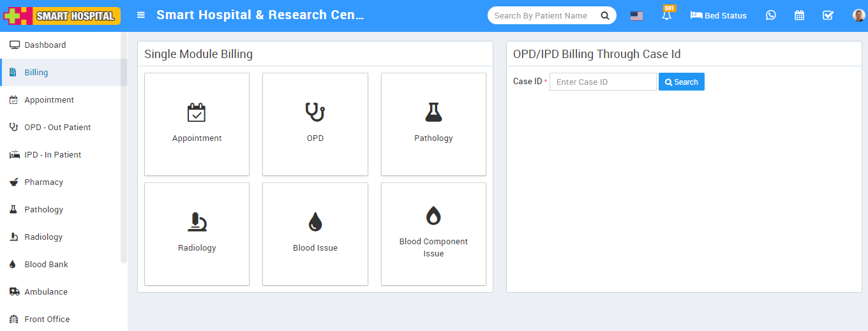This screenshot has width=868, height=331.
Task: Focus the Enter Case ID field
Action: pyautogui.click(x=602, y=82)
